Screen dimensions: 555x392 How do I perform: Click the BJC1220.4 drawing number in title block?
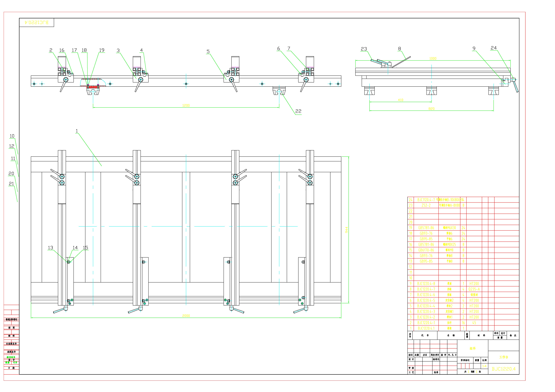click(504, 369)
